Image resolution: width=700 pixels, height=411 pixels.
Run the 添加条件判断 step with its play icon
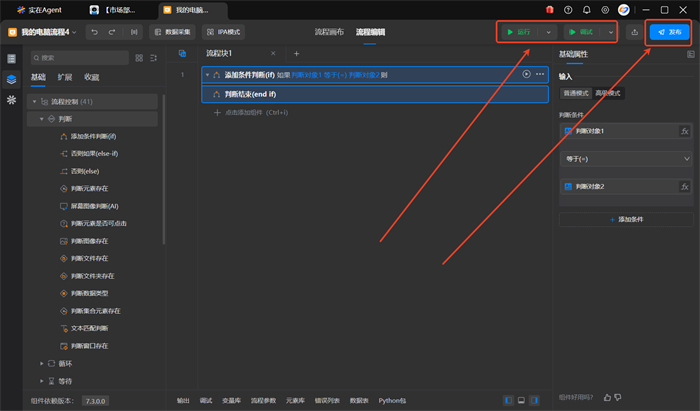click(527, 74)
